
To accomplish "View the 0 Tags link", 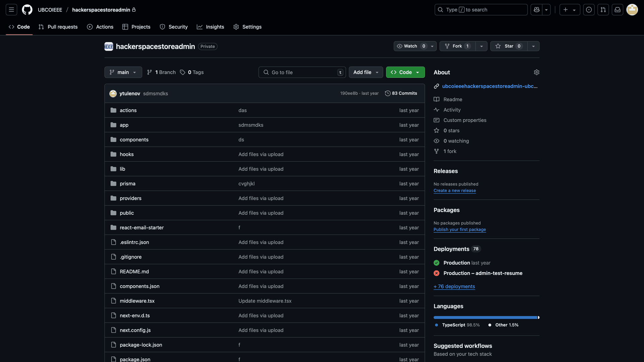I will click(x=192, y=72).
